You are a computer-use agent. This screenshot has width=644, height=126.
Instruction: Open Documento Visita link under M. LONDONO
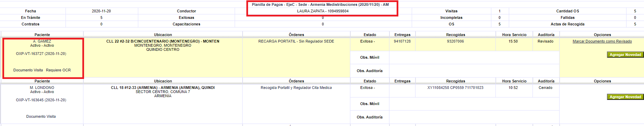(41, 116)
